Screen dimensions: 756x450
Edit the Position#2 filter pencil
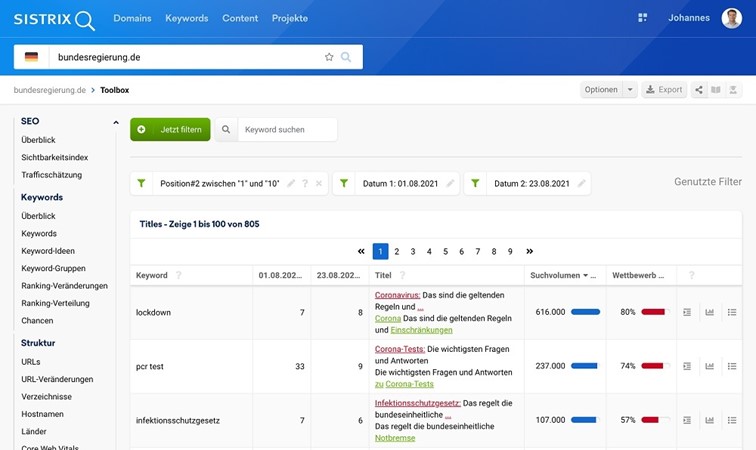pos(291,183)
